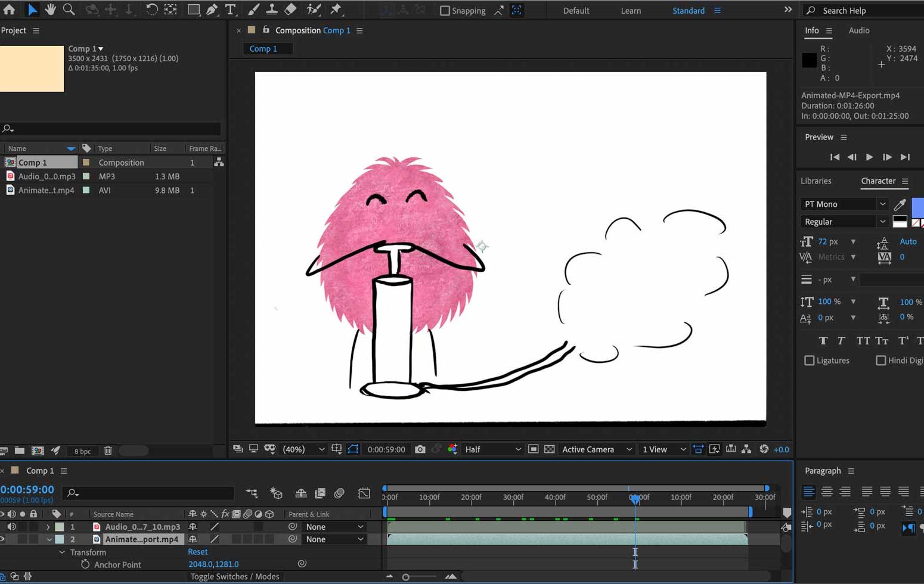This screenshot has height=584, width=924.
Task: Hide the Animate...port.mp4 layer video
Action: (2, 539)
